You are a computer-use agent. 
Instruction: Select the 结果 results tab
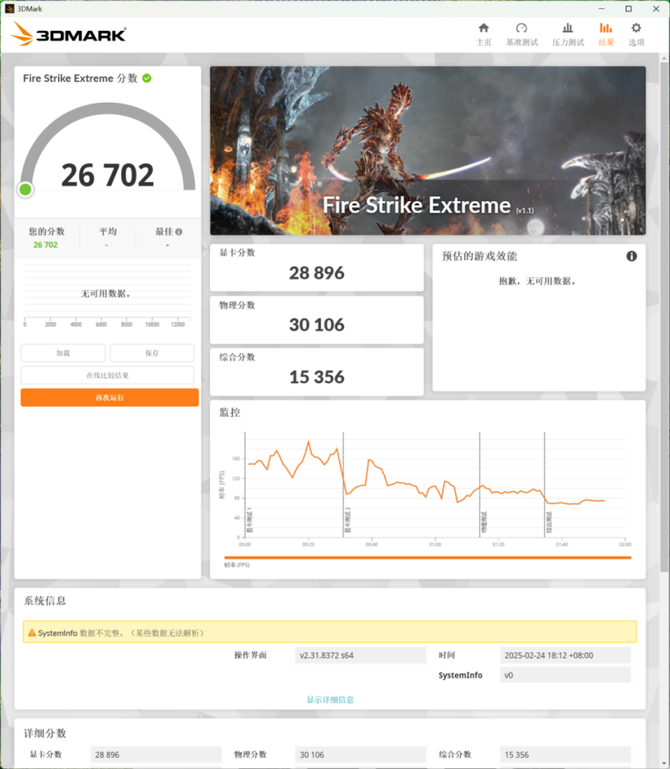pyautogui.click(x=606, y=34)
